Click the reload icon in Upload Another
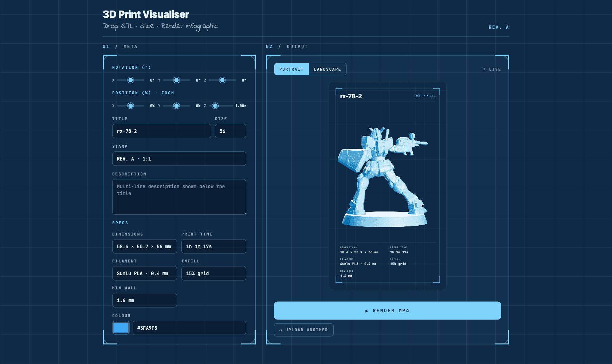 [x=280, y=330]
